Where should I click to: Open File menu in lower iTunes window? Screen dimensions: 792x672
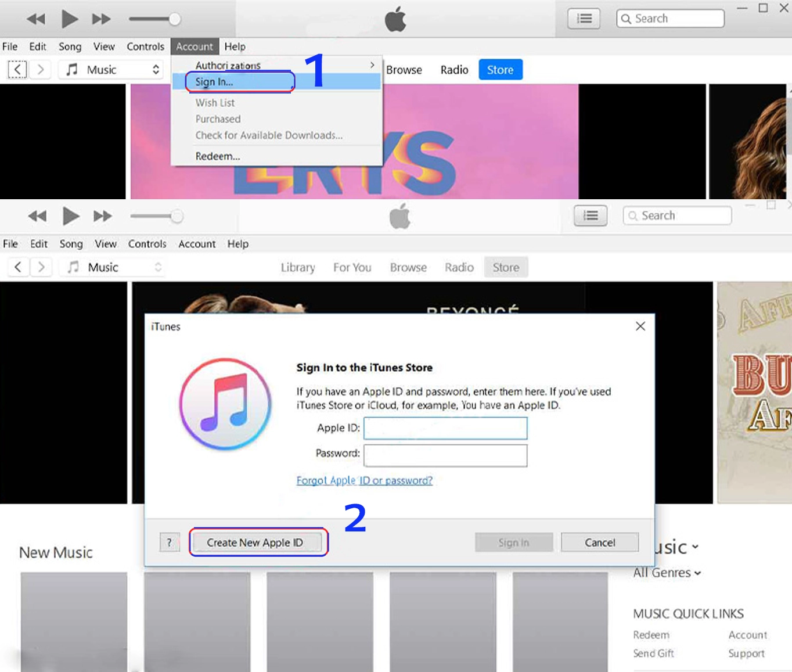(x=10, y=244)
